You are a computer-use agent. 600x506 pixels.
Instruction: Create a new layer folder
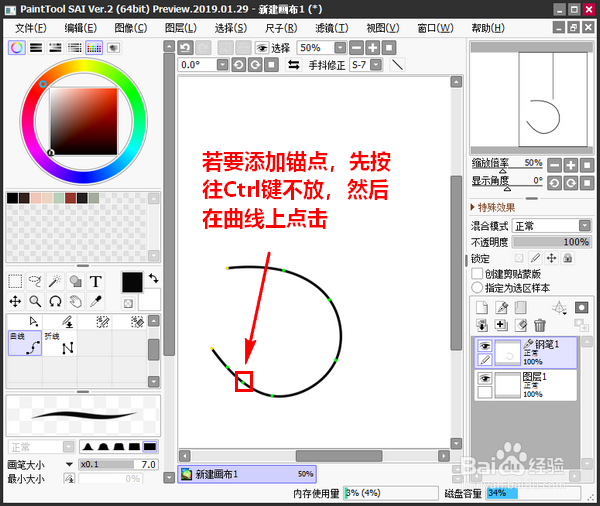pyautogui.click(x=520, y=307)
